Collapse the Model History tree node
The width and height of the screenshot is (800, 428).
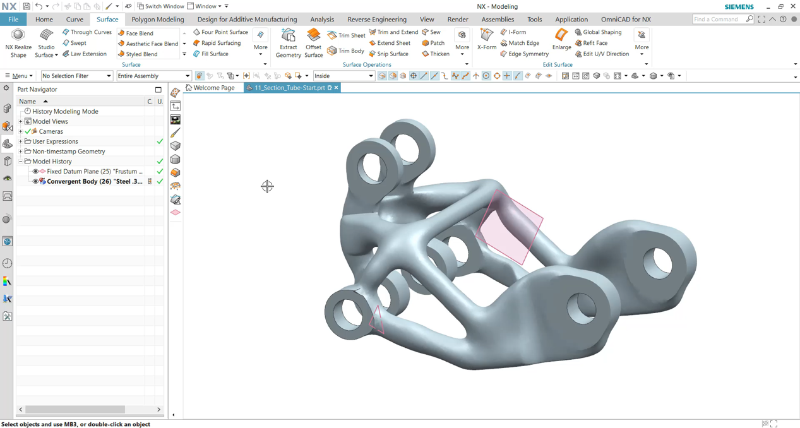coord(20,161)
